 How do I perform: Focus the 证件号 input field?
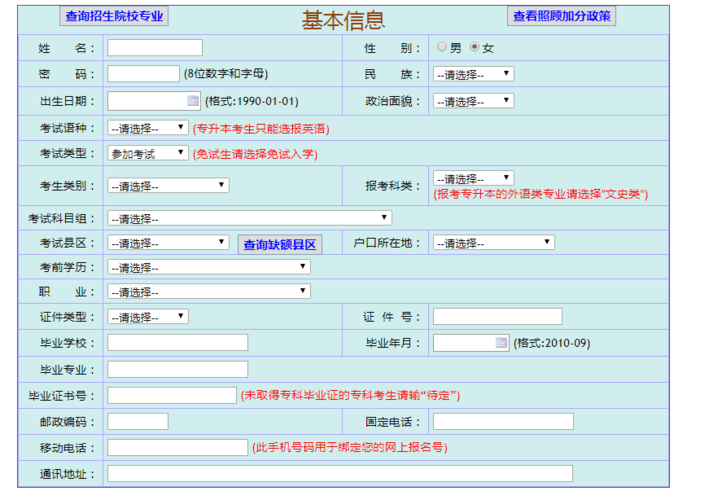(497, 316)
